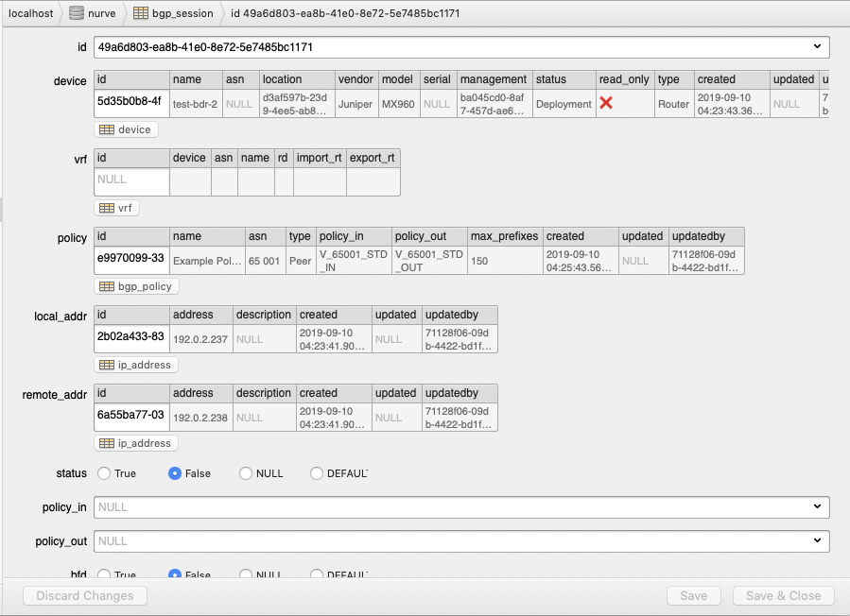The width and height of the screenshot is (850, 616).
Task: Open the policy_out dropdown
Action: coord(818,541)
